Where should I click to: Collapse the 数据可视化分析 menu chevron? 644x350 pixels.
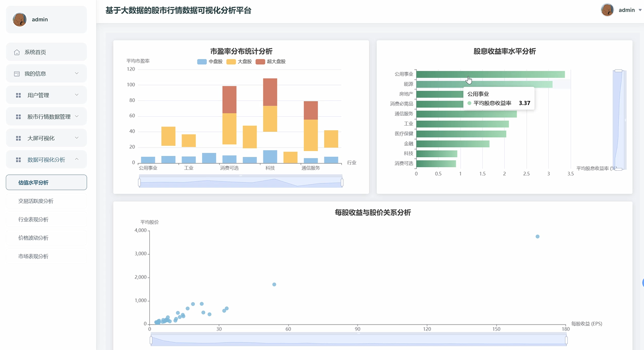point(76,159)
